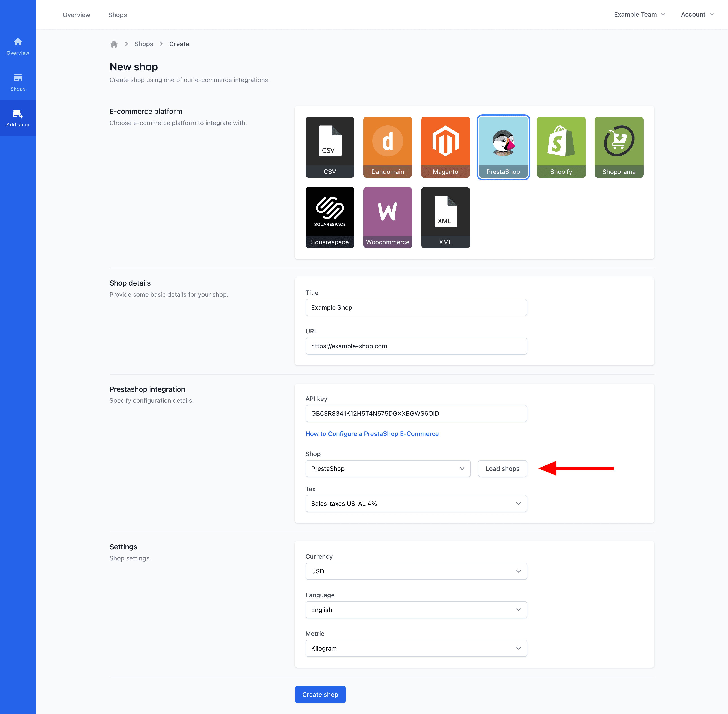Select the Woocommerce platform tile
Image resolution: width=728 pixels, height=714 pixels.
click(387, 217)
